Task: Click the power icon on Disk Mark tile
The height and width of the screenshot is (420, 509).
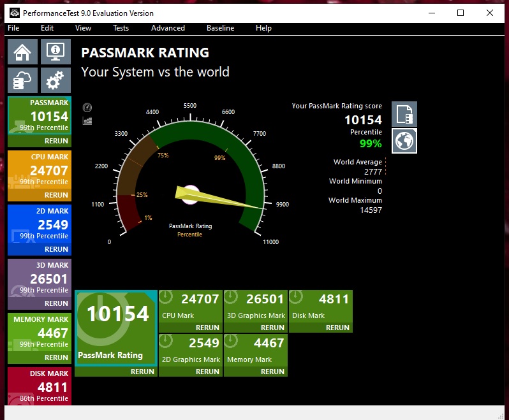Action: pyautogui.click(x=296, y=297)
